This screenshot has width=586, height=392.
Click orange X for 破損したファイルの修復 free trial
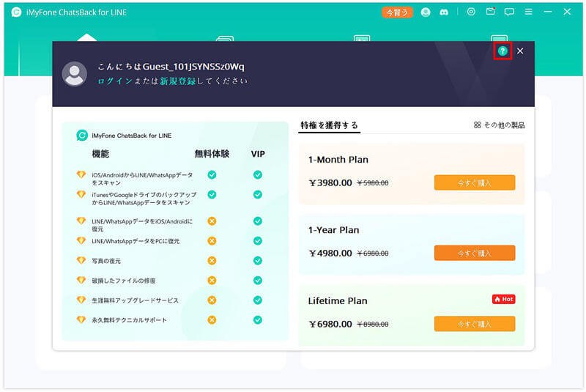click(212, 281)
